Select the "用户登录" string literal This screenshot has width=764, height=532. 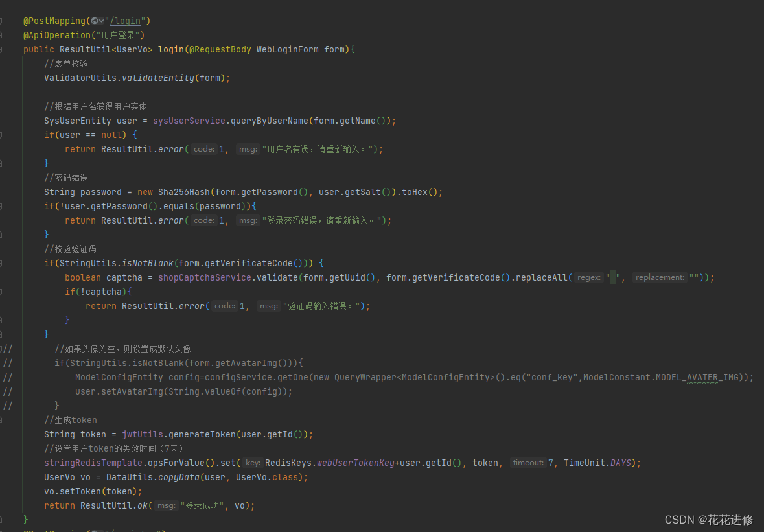[118, 35]
